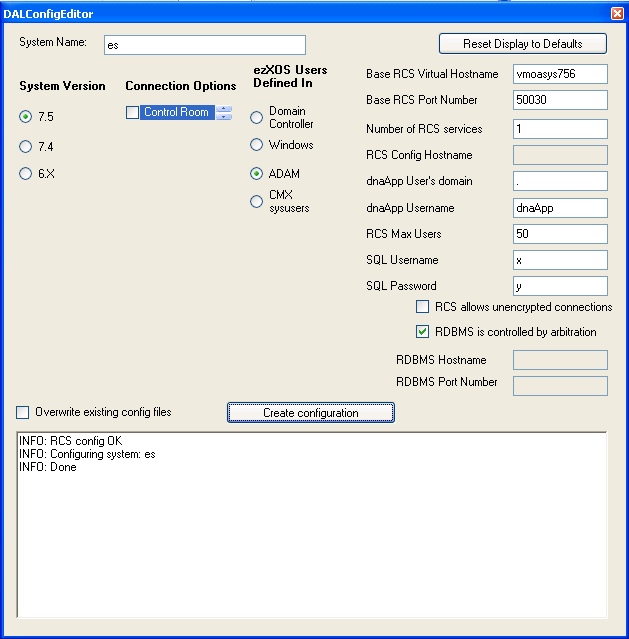Close the DALConfigEditor window

(617, 12)
